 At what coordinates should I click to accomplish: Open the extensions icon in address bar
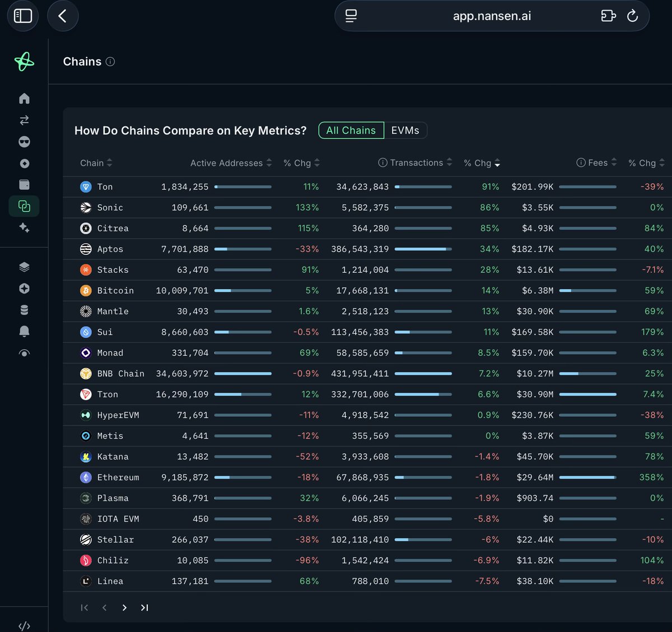pos(608,16)
